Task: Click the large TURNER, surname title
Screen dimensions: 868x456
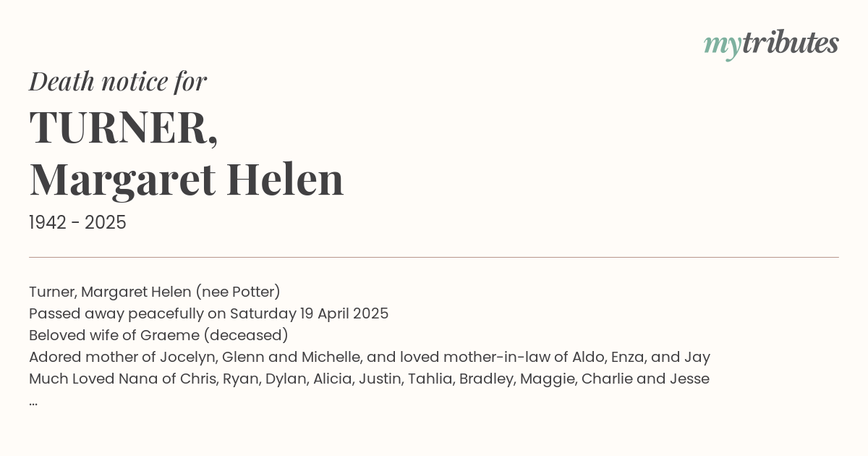Action: [124, 127]
